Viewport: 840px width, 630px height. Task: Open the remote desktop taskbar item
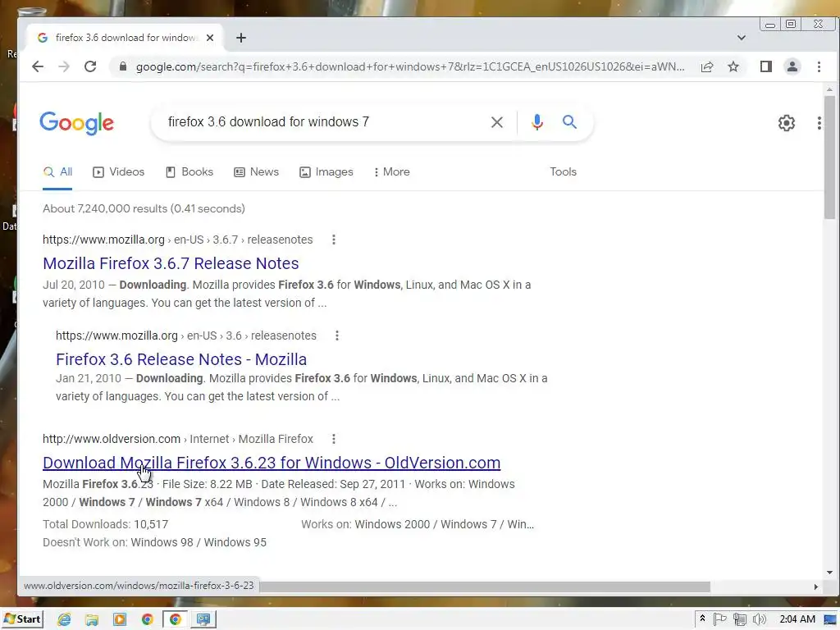coord(203,619)
